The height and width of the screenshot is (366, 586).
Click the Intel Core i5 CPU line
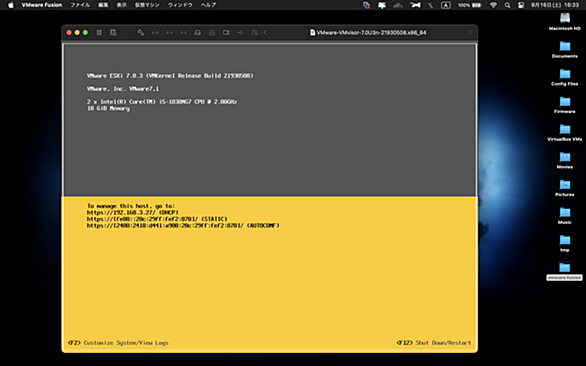coord(162,102)
